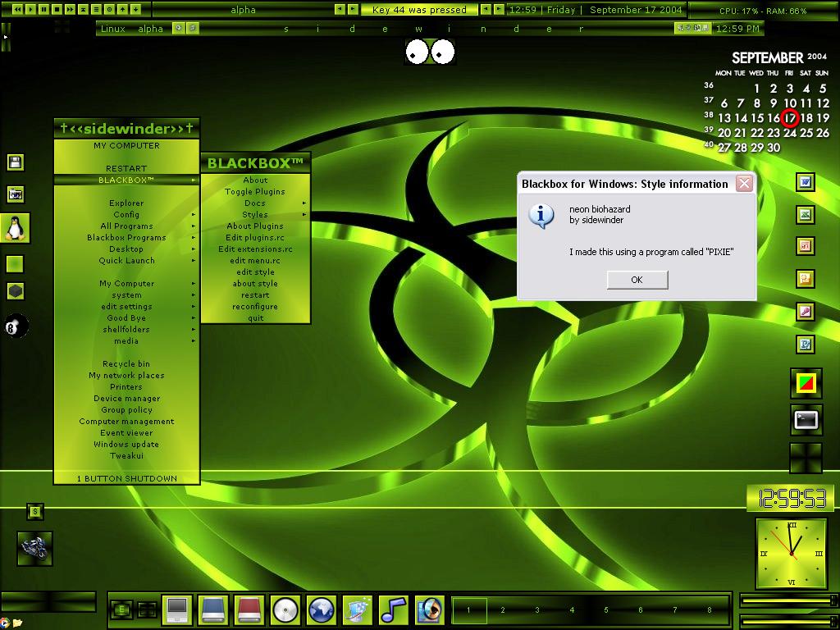
Task: Click the red-green color square icon
Action: [x=806, y=383]
